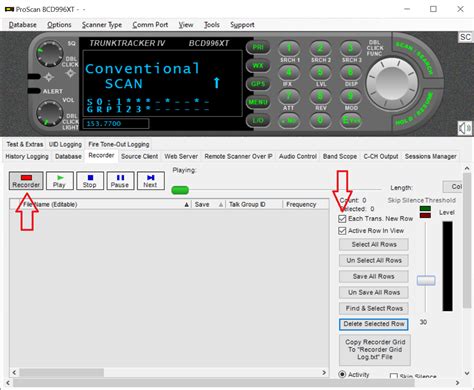The height and width of the screenshot is (390, 474).
Task: Click Select All Rows button
Action: [374, 244]
